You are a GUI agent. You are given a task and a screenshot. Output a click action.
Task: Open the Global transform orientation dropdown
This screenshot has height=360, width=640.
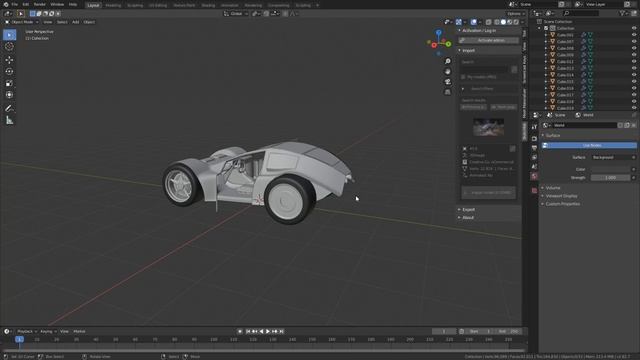click(x=236, y=13)
